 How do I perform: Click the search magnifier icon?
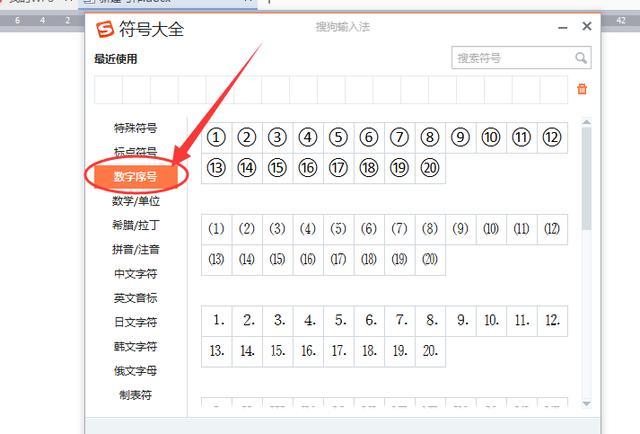click(x=581, y=58)
